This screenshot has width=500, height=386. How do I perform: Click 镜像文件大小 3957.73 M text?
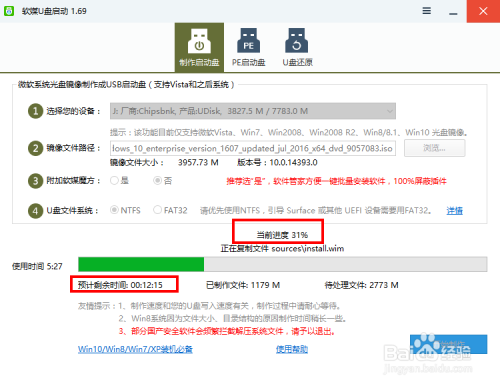point(164,163)
